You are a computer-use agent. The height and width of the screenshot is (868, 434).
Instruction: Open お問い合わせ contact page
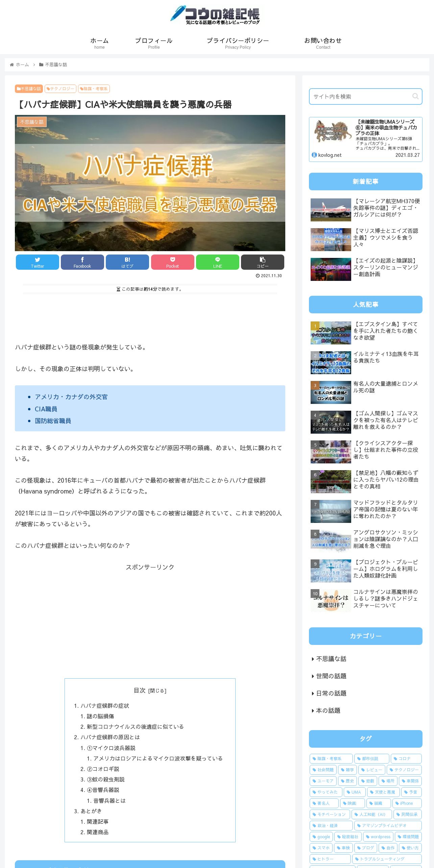click(323, 43)
